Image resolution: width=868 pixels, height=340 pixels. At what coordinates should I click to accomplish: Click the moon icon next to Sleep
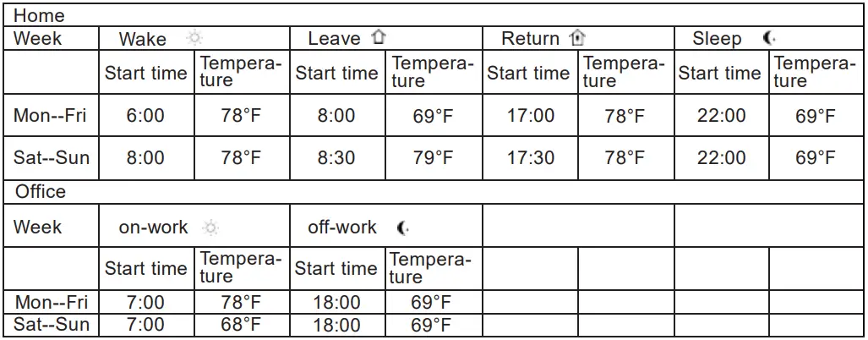[769, 39]
